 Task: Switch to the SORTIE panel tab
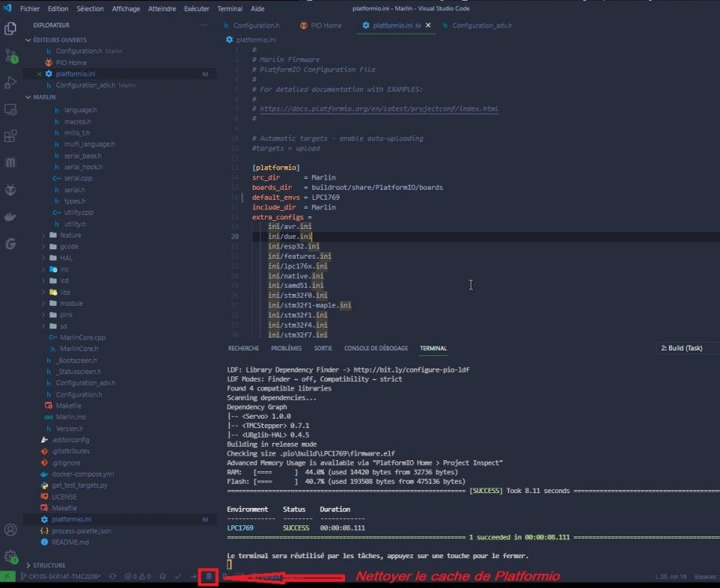coord(323,348)
